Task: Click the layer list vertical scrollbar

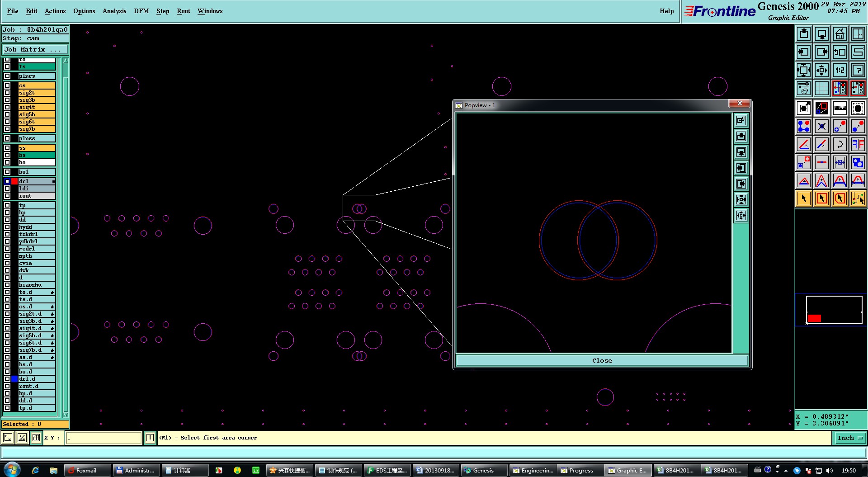Action: [66, 237]
